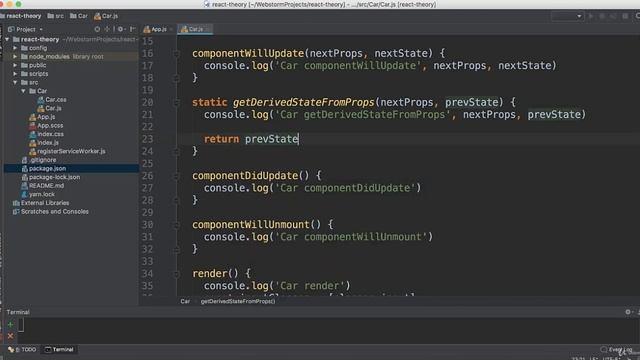The width and height of the screenshot is (640, 360).
Task: Click the fold marker on line 26
Action: coord(176,176)
